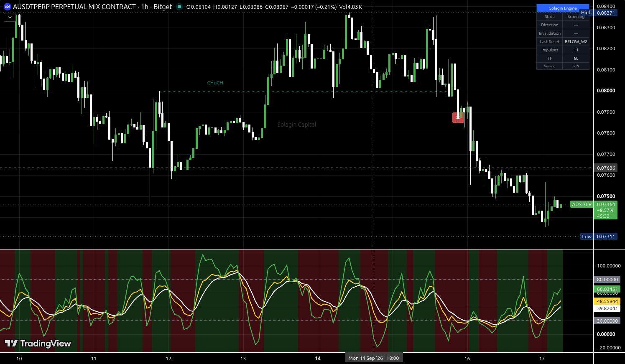Click the Solagin Engine table header
Viewport: 625px width, 364px height.
coord(563,8)
